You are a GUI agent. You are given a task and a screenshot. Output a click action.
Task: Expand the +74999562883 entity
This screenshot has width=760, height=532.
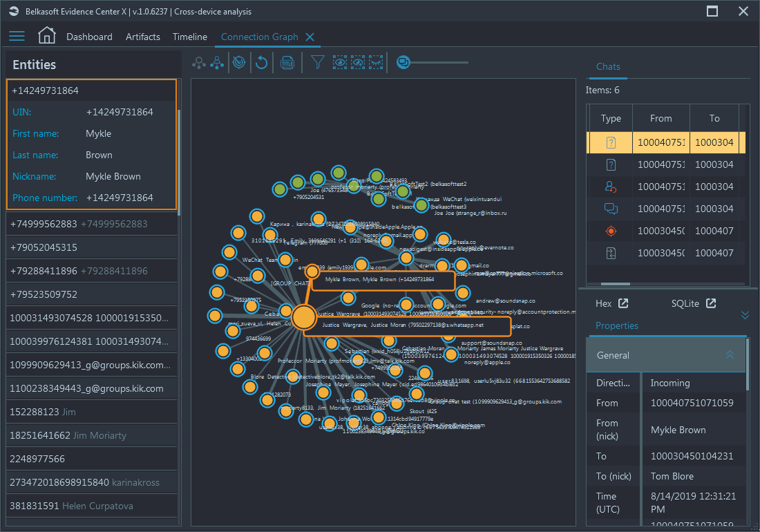click(91, 224)
